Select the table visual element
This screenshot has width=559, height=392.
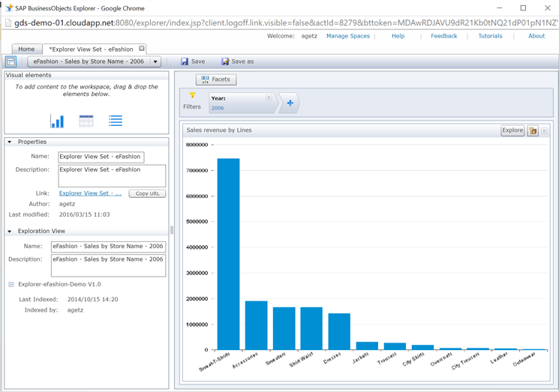tap(86, 121)
